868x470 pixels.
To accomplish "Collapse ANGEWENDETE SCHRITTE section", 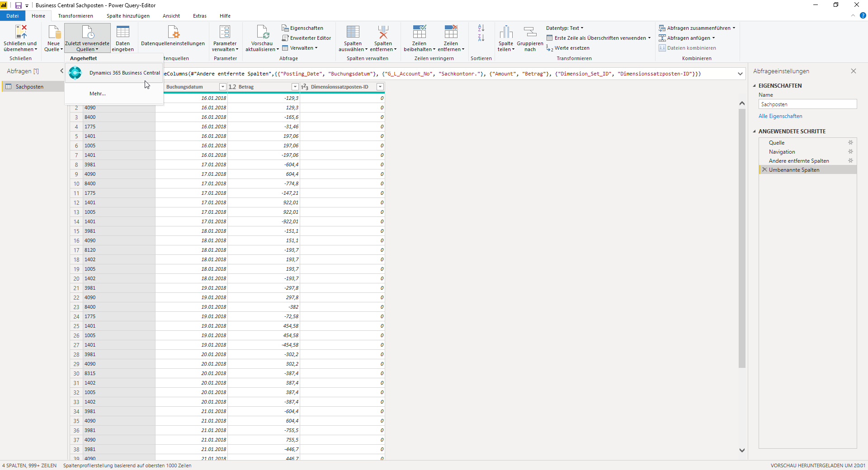I will point(755,131).
